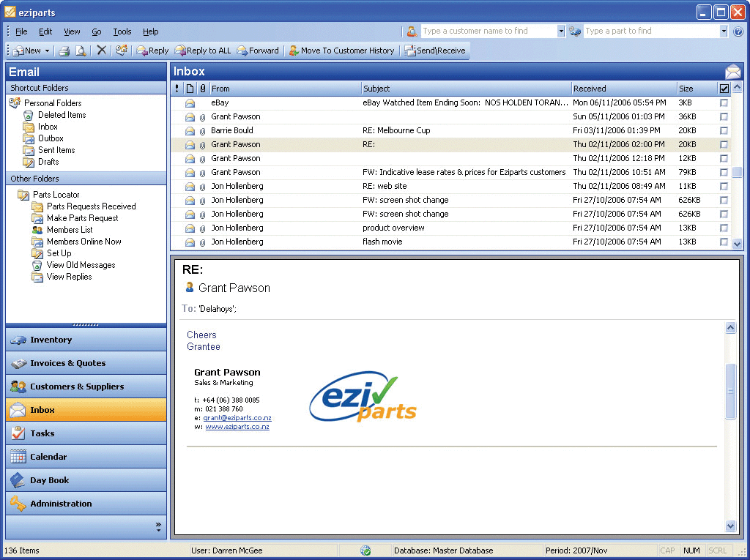Image resolution: width=750 pixels, height=560 pixels.
Task: Click the Other Folders section header
Action: pyautogui.click(x=86, y=179)
